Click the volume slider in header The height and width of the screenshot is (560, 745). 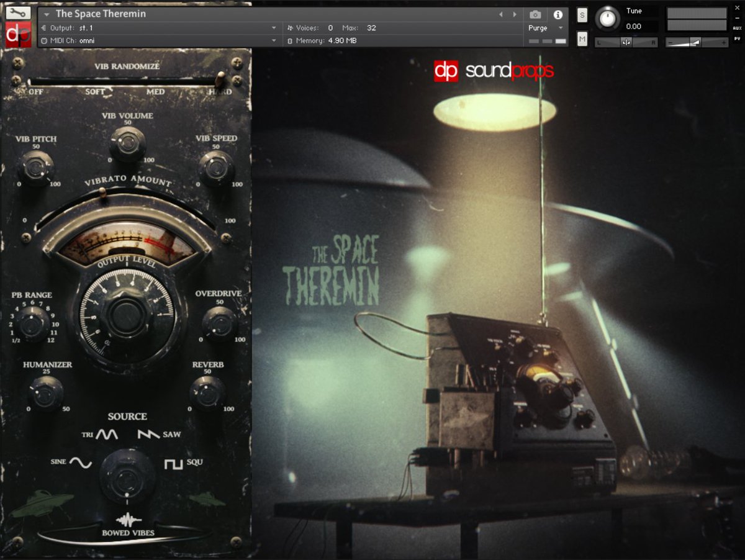click(x=697, y=42)
